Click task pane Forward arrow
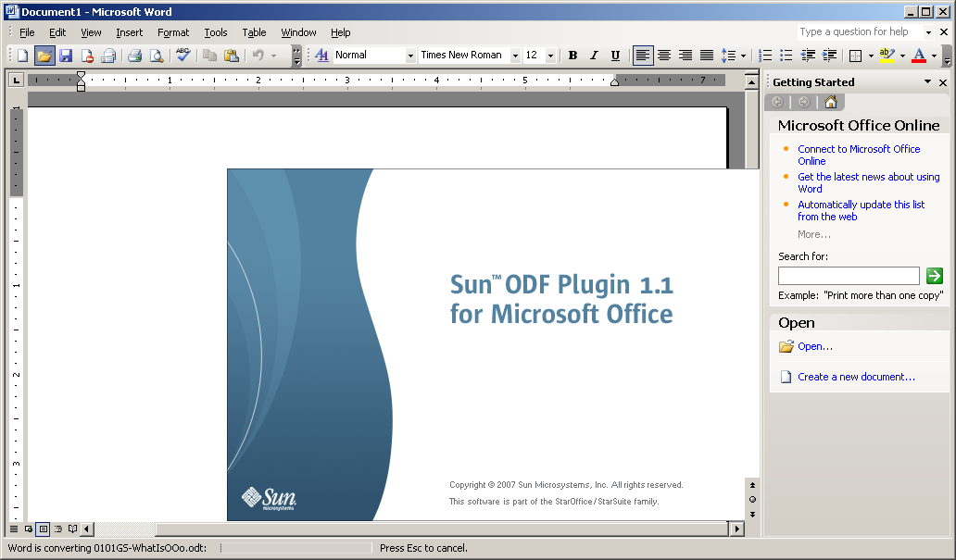The height and width of the screenshot is (560, 956). pos(804,102)
